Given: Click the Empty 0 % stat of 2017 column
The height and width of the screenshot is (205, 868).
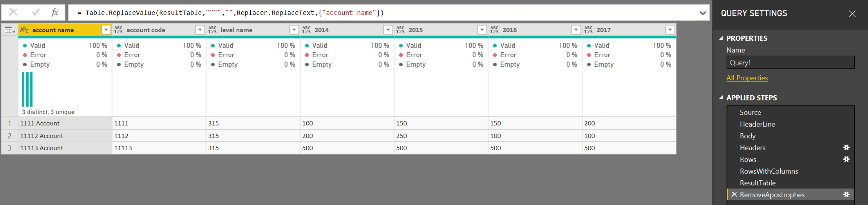Looking at the screenshot, I should 629,64.
